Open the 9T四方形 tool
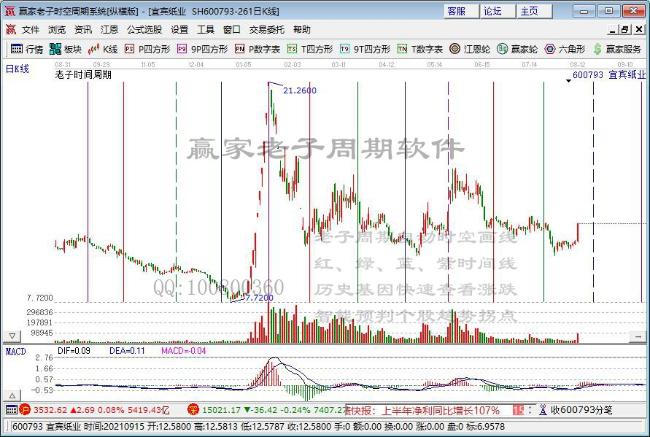Viewport: 650px width, 437px height. coord(365,49)
